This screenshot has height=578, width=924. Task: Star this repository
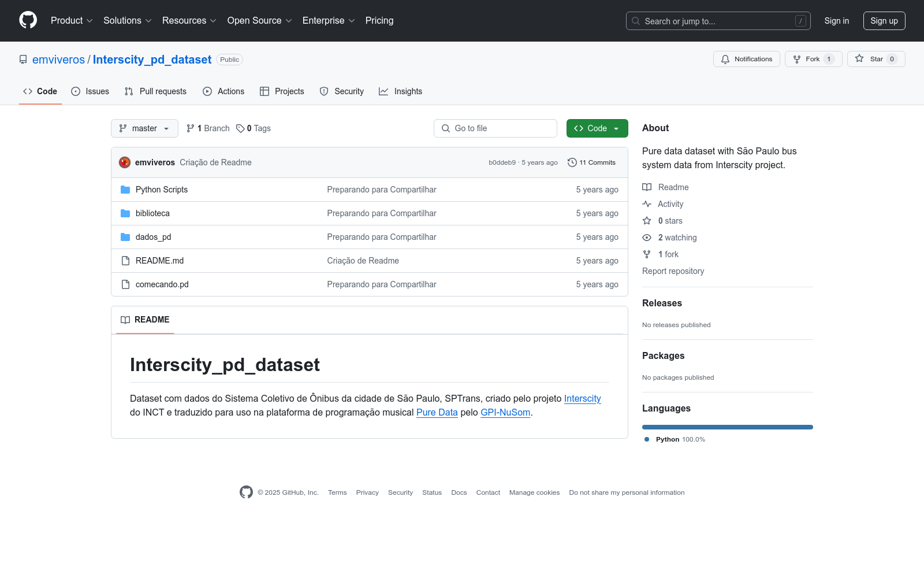(876, 59)
